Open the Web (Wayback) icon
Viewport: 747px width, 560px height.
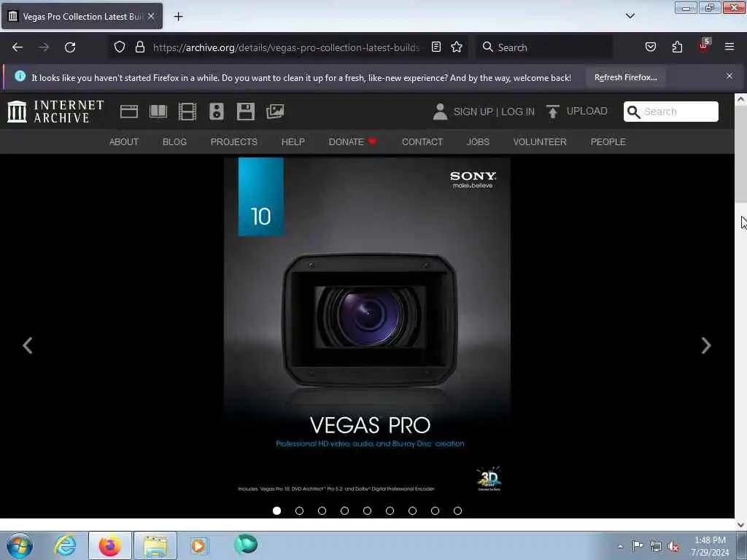tap(128, 112)
